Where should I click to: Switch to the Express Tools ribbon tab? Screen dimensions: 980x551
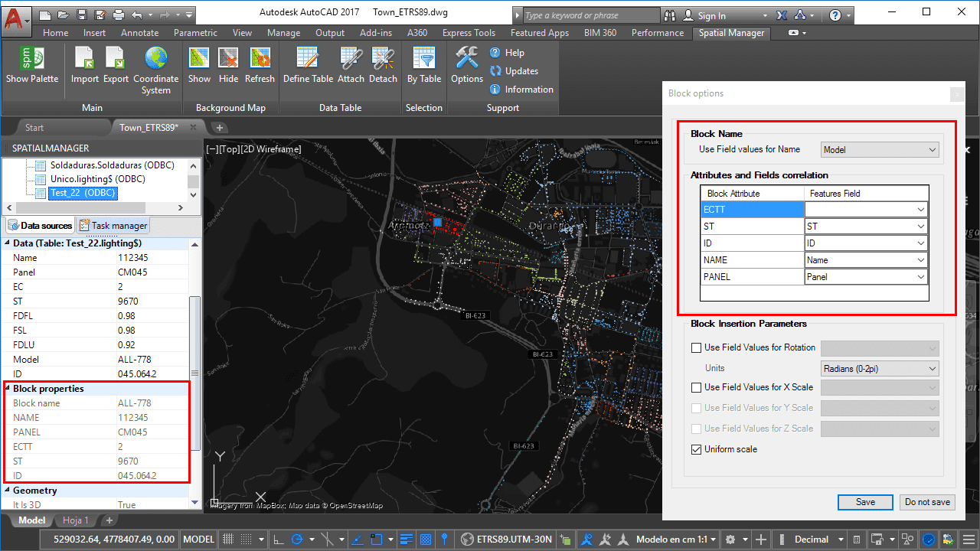click(x=469, y=33)
